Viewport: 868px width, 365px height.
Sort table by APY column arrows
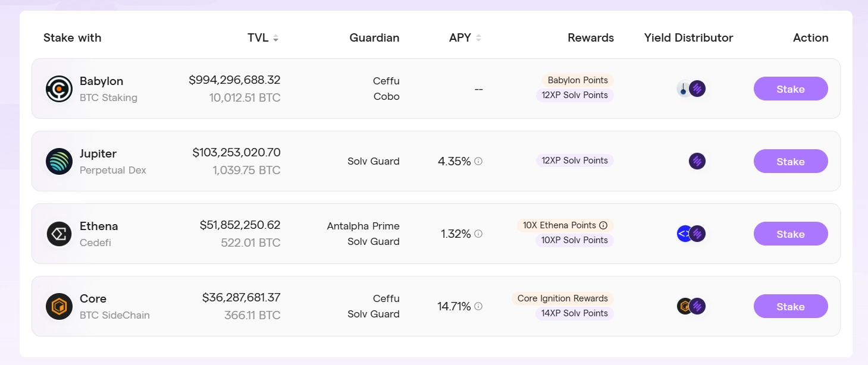pos(478,38)
